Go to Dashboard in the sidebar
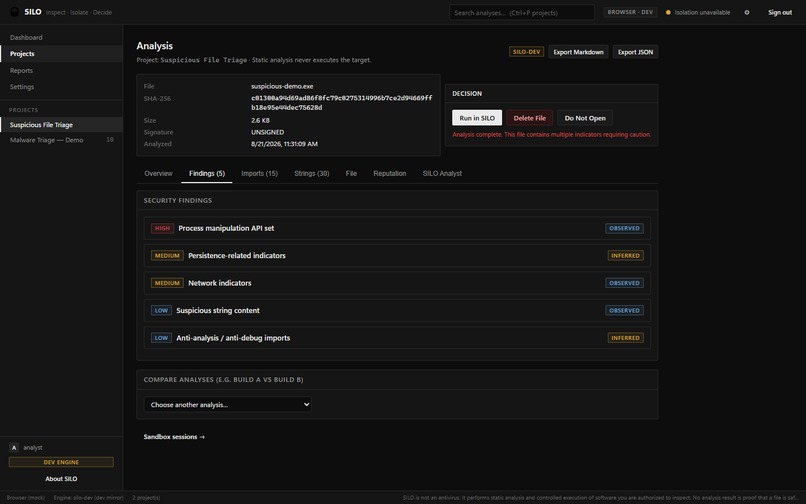 (61, 37)
